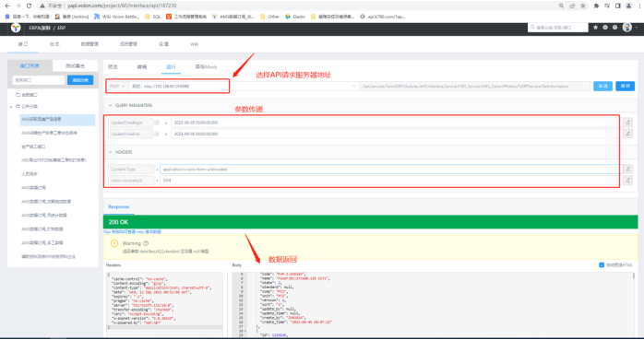Open the Chrome three-dot menu
Image resolution: width=644 pixels, height=340 pixels.
(639, 6)
